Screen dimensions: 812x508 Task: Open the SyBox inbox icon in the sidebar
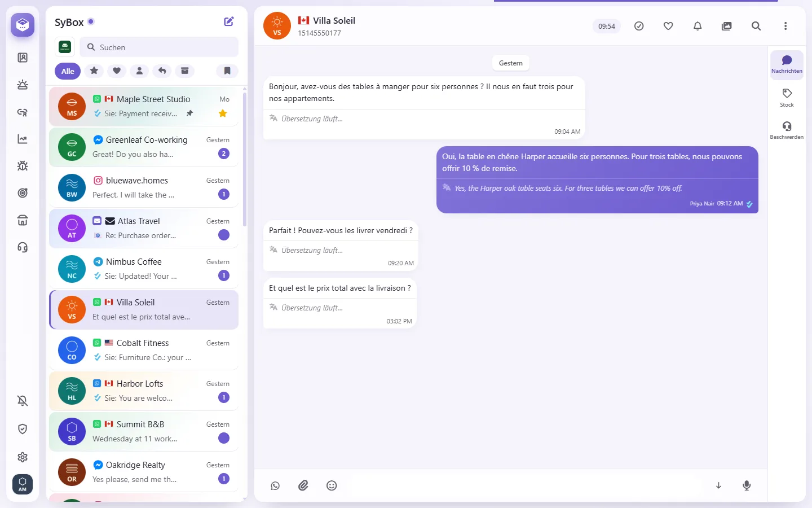(23, 25)
